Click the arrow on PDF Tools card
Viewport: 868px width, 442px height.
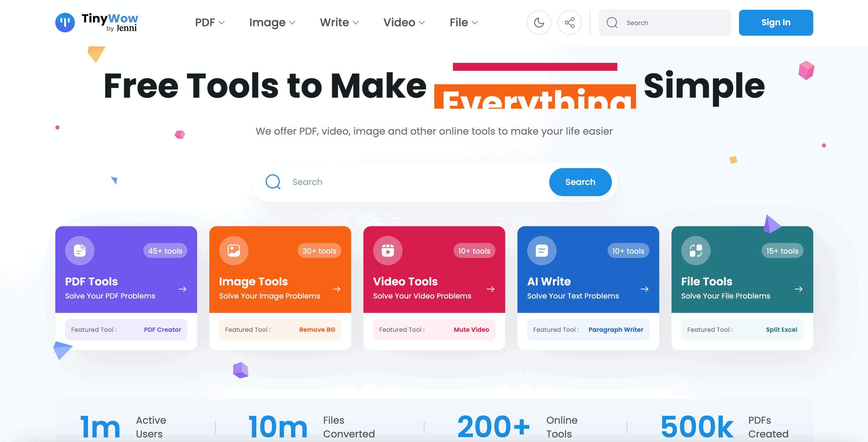click(183, 289)
